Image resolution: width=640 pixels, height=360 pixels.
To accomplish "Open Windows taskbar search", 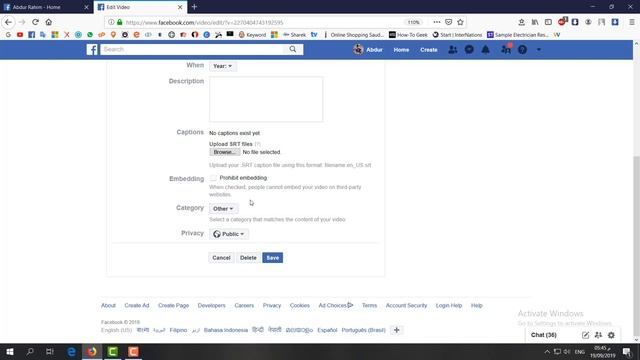I will tap(30, 351).
